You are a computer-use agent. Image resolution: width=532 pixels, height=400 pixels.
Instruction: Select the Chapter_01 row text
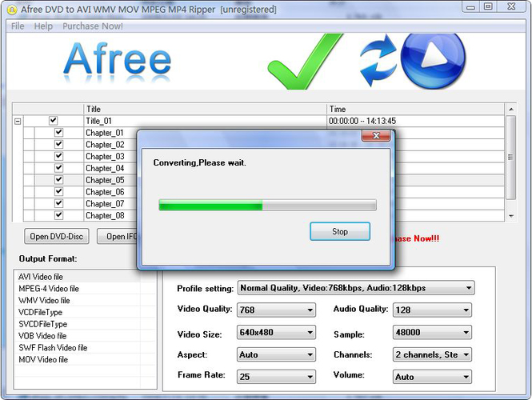[105, 133]
